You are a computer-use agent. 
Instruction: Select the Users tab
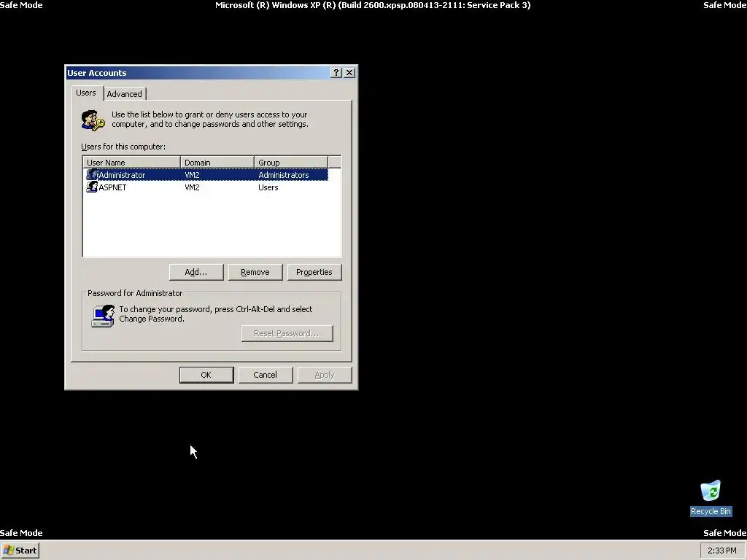(x=86, y=93)
